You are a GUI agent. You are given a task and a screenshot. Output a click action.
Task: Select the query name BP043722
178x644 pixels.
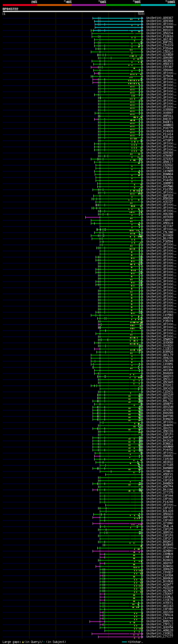[x=11, y=9]
